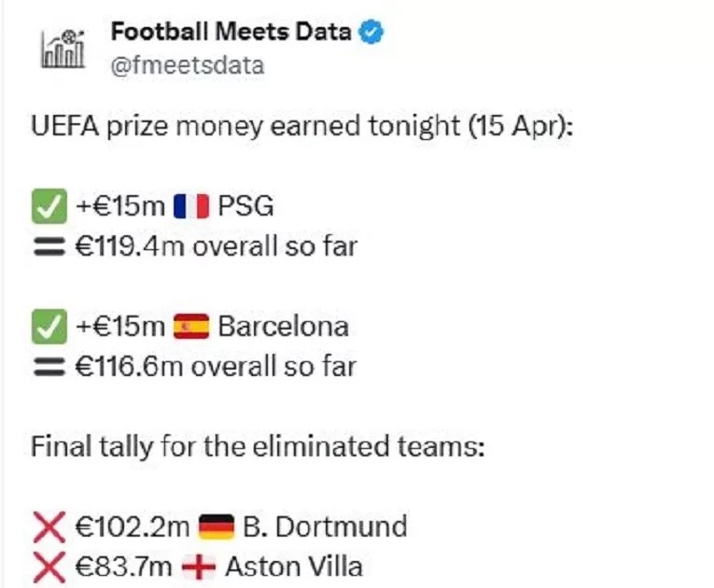The height and width of the screenshot is (588, 714).
Task: Click the Football Meets Data profile avatar
Action: click(x=63, y=46)
